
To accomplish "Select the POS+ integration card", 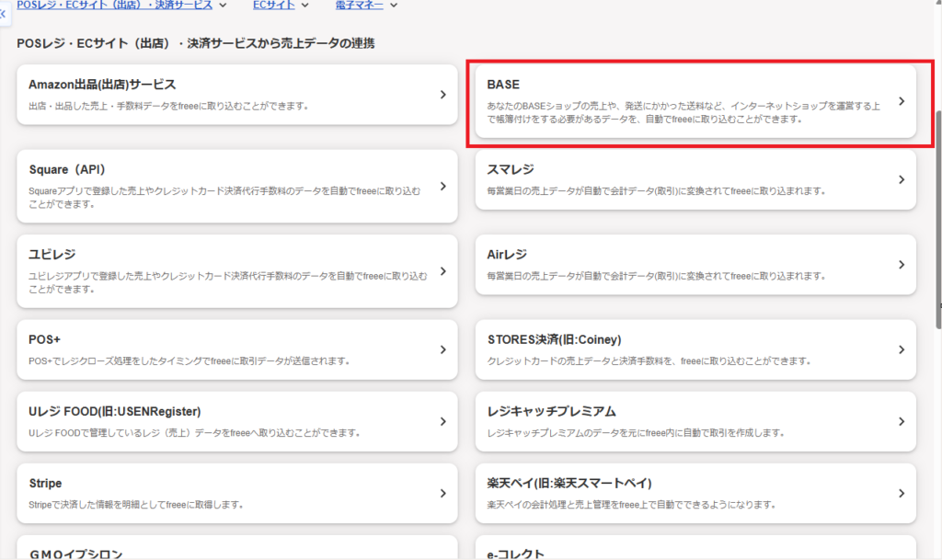I will (237, 349).
